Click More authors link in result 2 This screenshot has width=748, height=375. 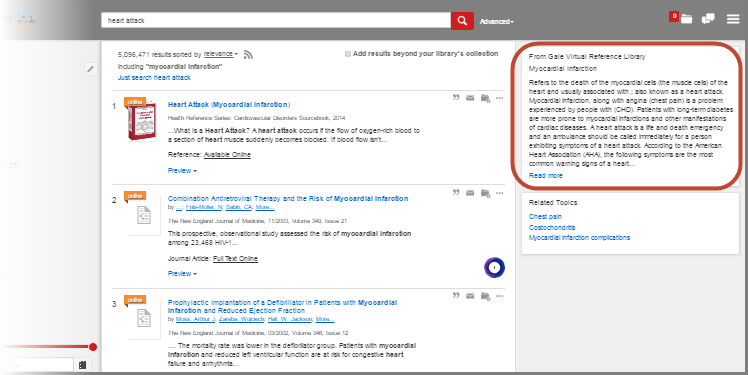pyautogui.click(x=265, y=208)
